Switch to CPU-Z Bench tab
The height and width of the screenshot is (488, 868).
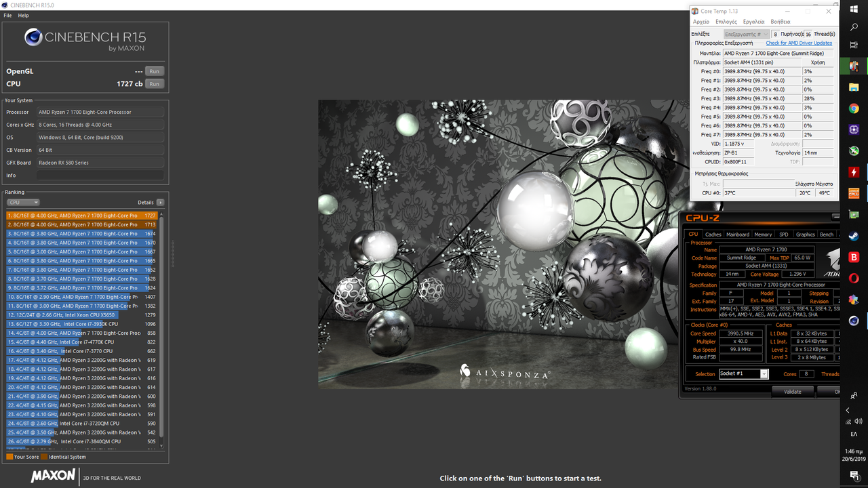click(827, 235)
